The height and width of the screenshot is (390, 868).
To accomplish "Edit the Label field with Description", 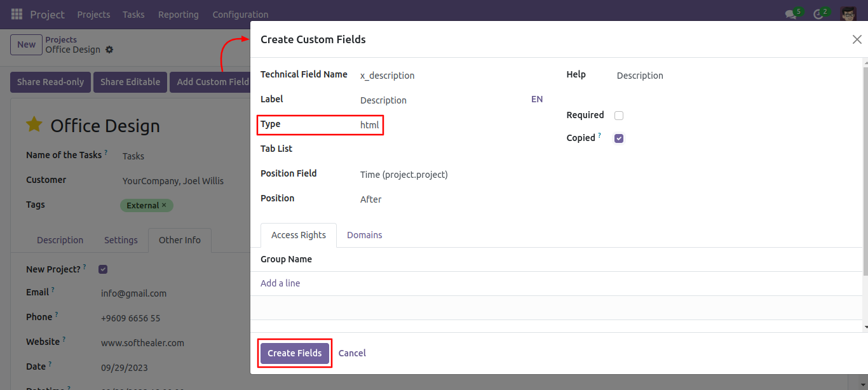I will pos(444,100).
